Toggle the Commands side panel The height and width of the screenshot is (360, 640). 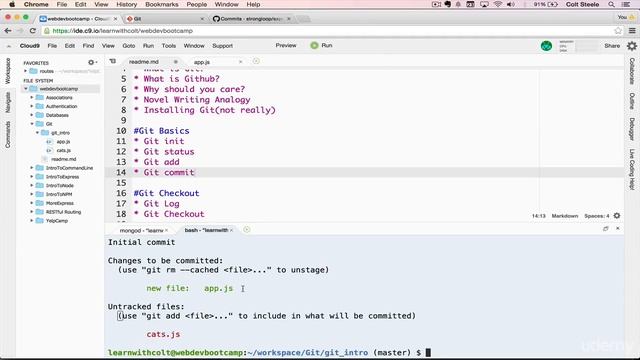tap(8, 134)
